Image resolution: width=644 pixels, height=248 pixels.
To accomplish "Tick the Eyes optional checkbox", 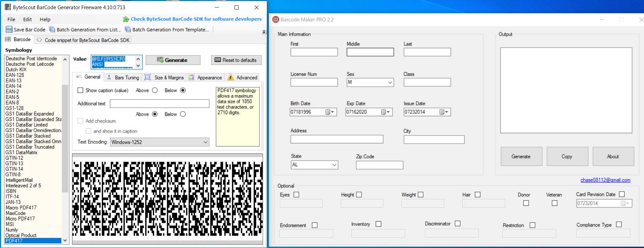I will tap(296, 195).
